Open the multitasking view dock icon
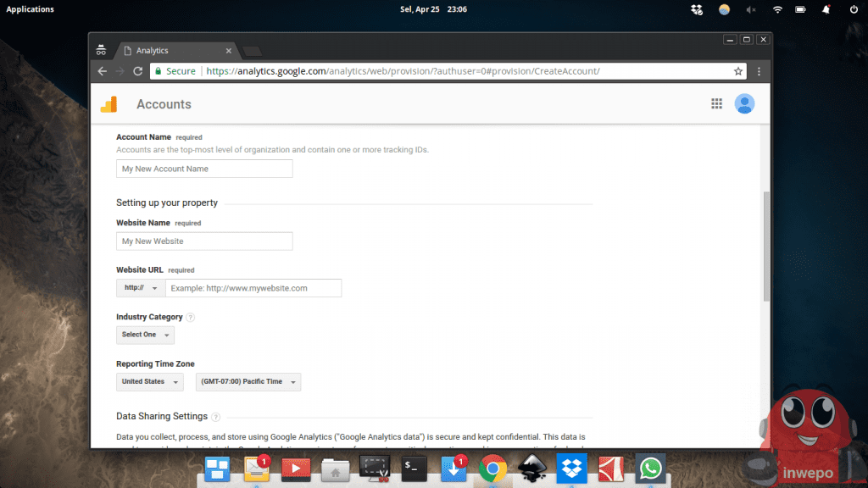 click(217, 469)
